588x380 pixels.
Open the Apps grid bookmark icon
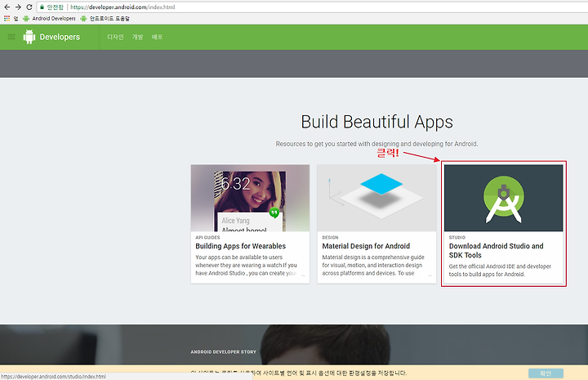click(7, 18)
